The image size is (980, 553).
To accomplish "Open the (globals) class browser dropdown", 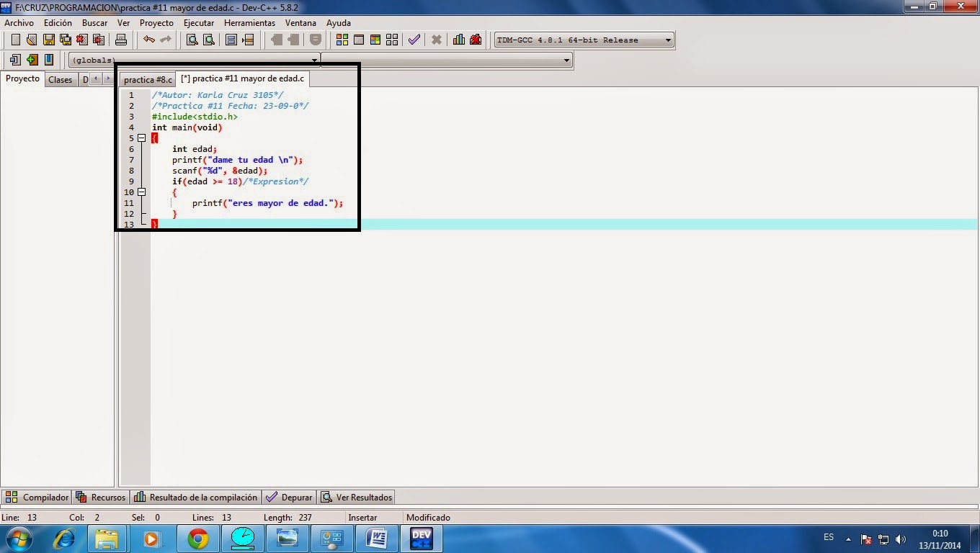I will pyautogui.click(x=314, y=60).
